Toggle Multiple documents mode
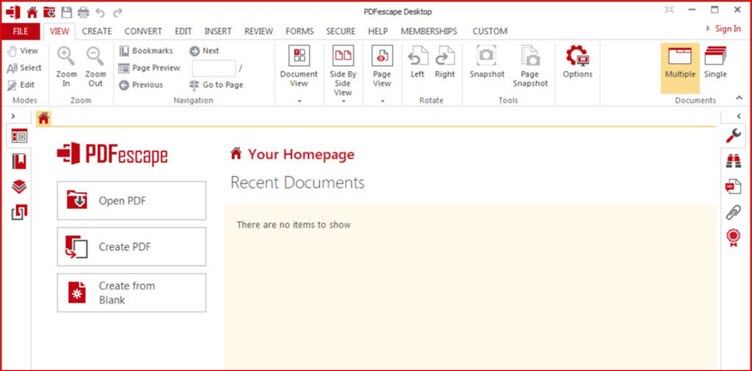The height and width of the screenshot is (371, 752). (680, 67)
